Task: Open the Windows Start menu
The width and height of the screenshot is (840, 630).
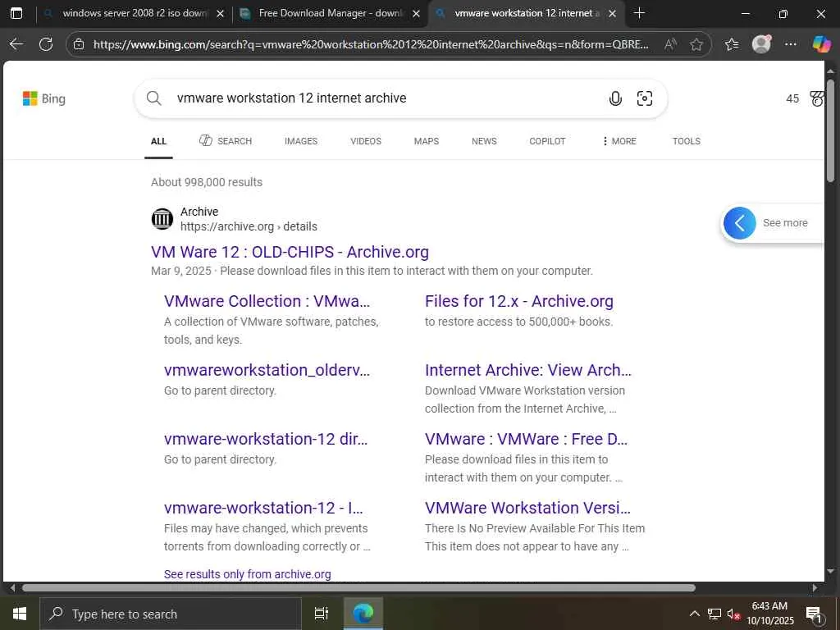Action: pos(20,614)
